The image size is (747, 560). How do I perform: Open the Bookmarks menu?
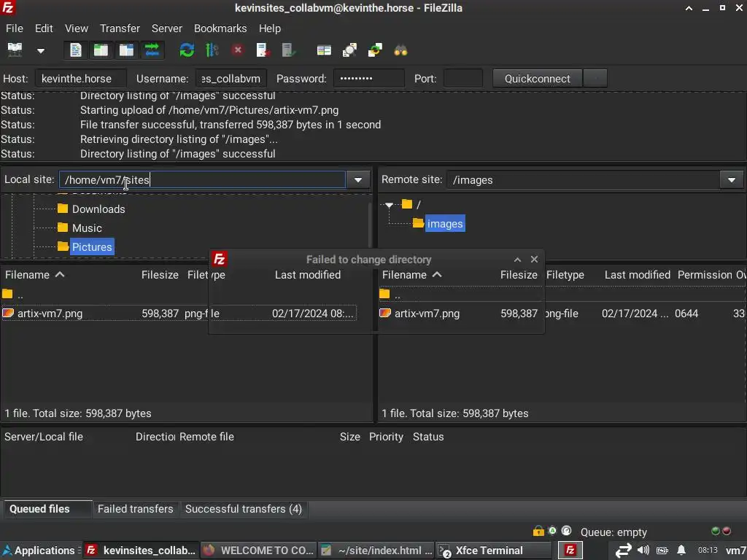tap(220, 28)
